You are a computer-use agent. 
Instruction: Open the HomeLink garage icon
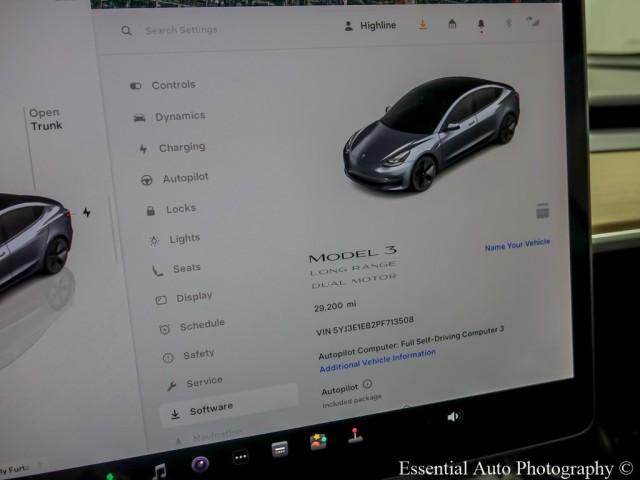[x=452, y=25]
